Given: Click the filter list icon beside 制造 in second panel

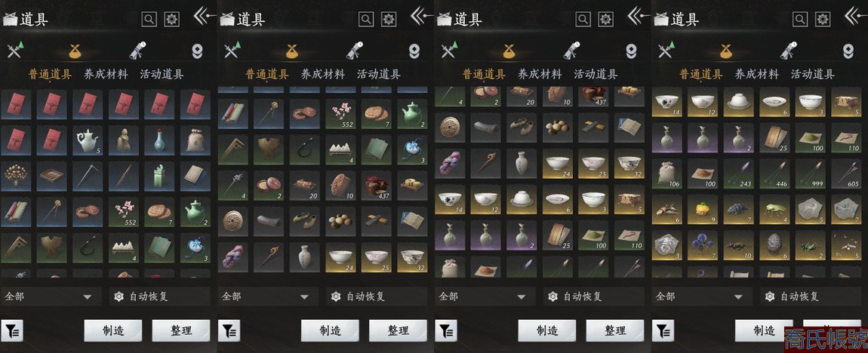Looking at the screenshot, I should pyautogui.click(x=229, y=331).
